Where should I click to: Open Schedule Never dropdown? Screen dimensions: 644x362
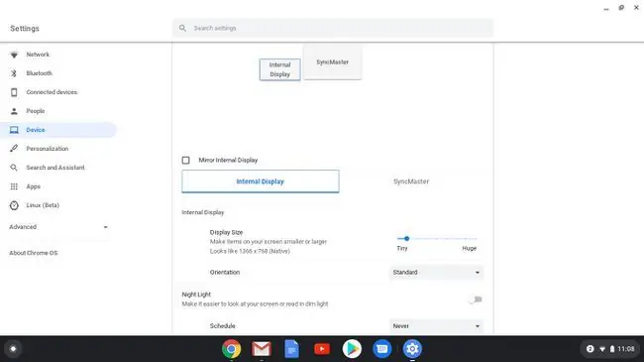(x=436, y=325)
